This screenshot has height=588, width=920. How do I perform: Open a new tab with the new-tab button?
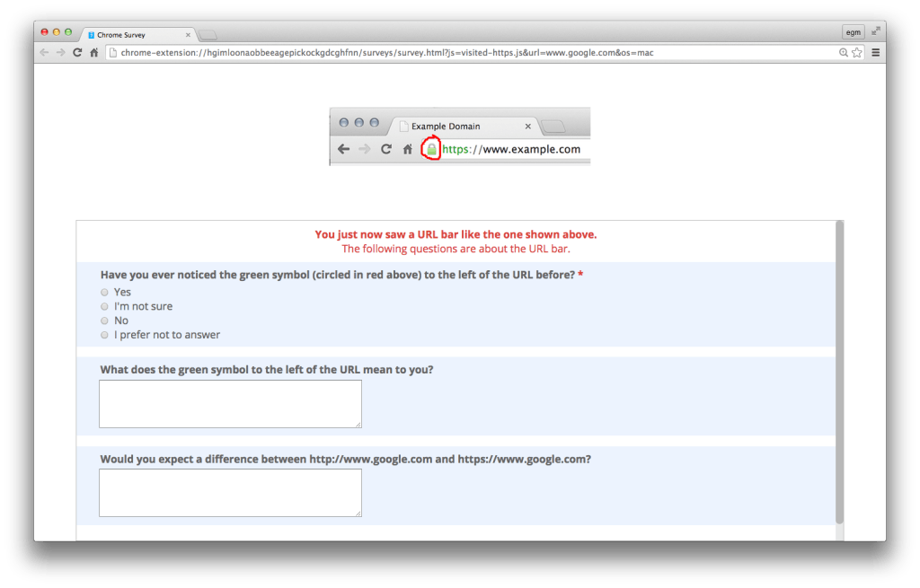tap(208, 35)
